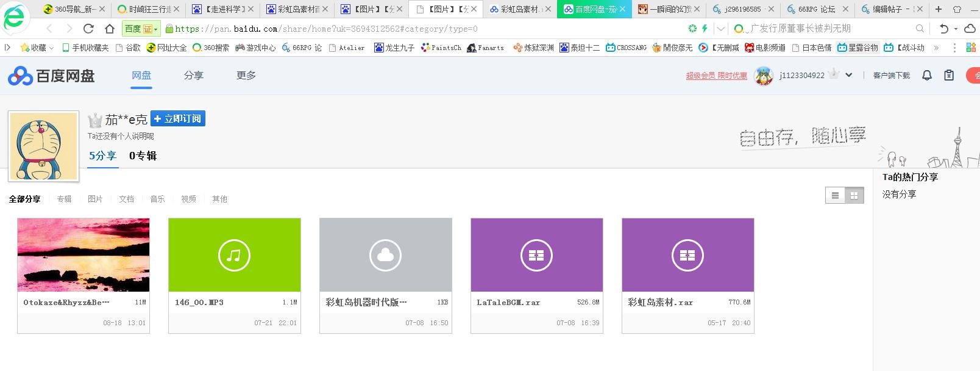980x371 pixels.
Task: Open the clipboard task list icon
Action: 949,75
